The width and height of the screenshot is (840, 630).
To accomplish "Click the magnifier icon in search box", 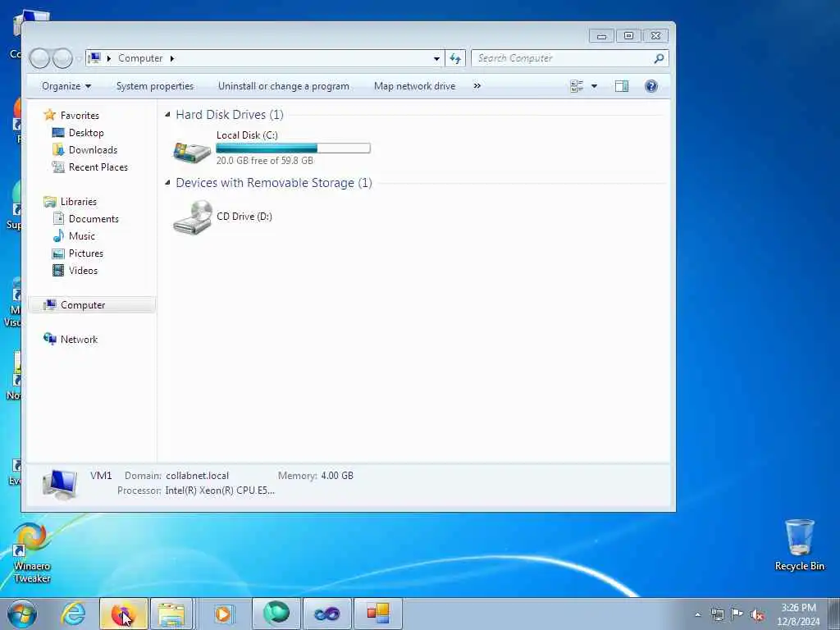I will (x=659, y=58).
